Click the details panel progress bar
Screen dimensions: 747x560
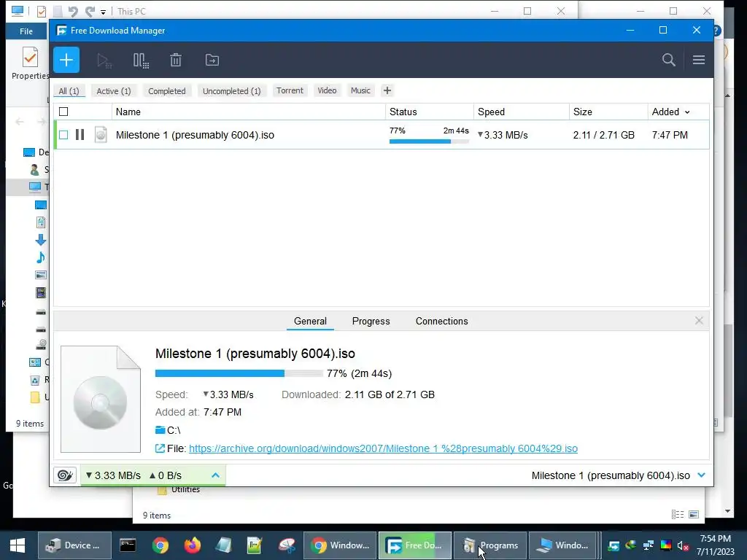pyautogui.click(x=239, y=373)
